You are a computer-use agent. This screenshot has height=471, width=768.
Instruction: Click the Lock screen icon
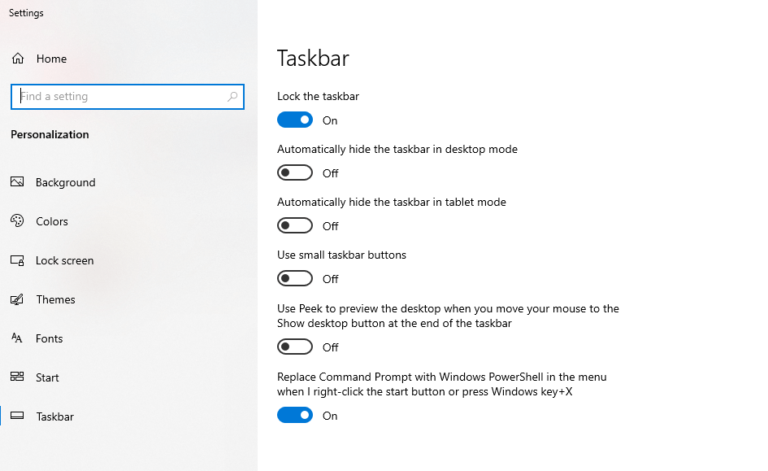click(17, 260)
